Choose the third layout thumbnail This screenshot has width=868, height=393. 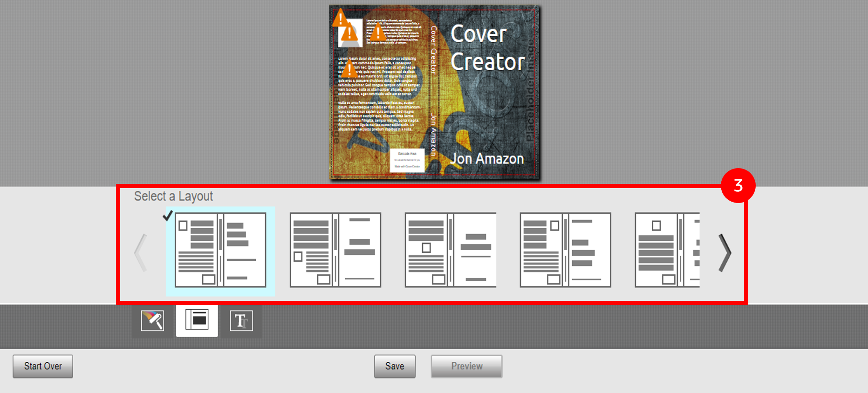(x=451, y=250)
